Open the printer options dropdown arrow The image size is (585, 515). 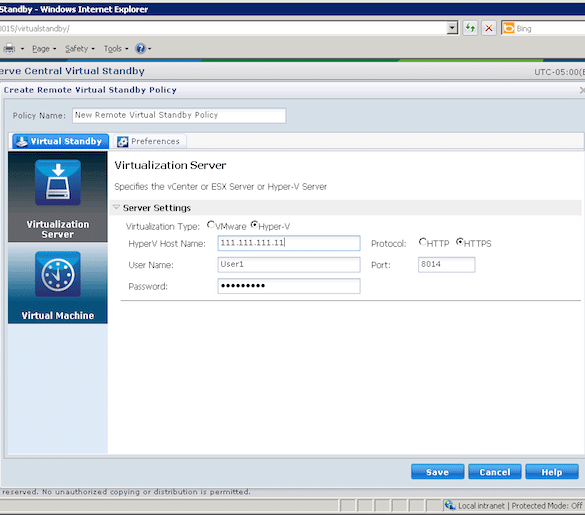click(22, 49)
